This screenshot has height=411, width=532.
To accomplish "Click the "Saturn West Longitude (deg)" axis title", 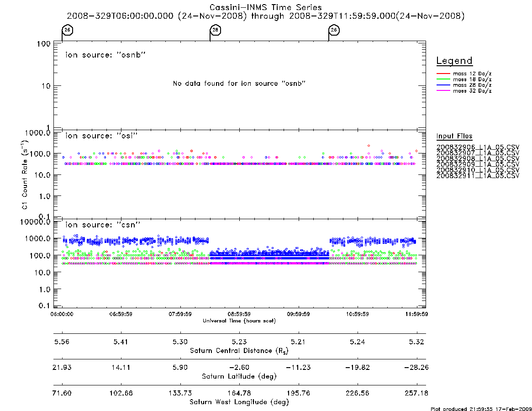I will click(x=239, y=402).
